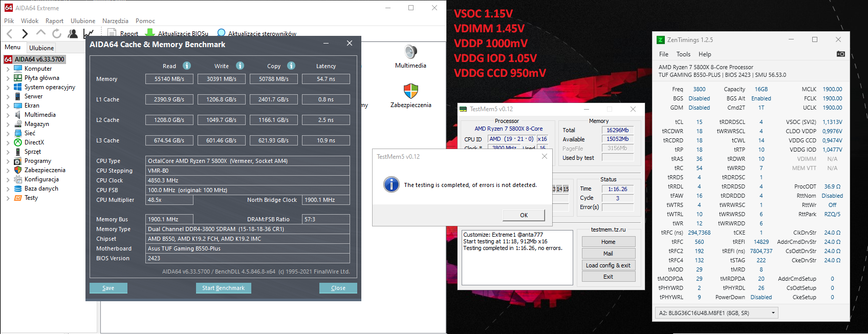Switch to the Ulubione tab in the sidebar

41,48
